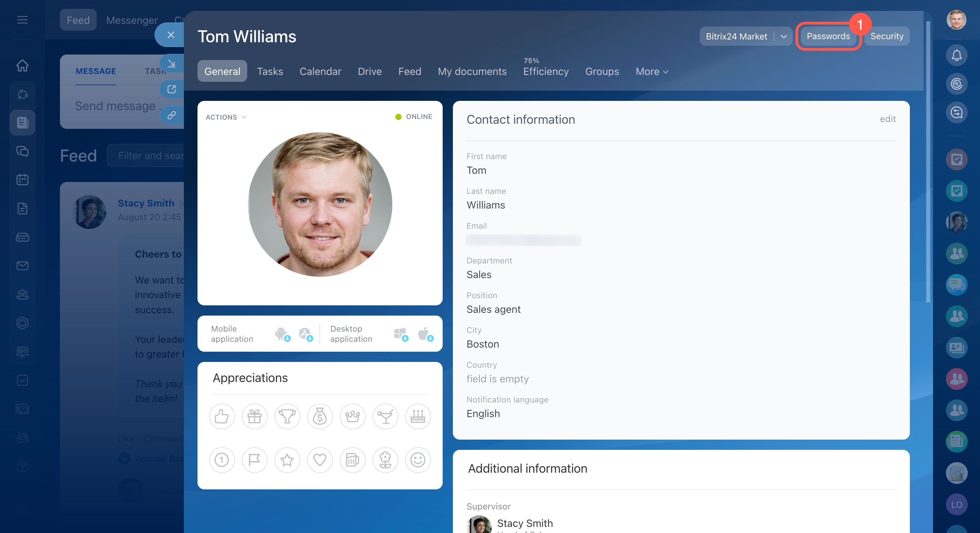Choose the crown appreciation badge
Viewport: 980px width, 533px height.
[x=352, y=416]
